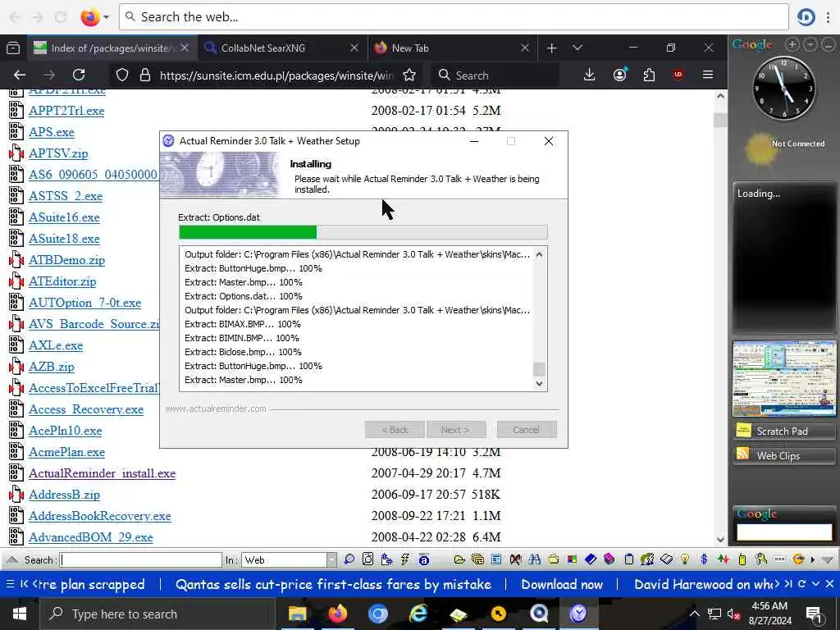
Task: Open a new tab with the plus button
Action: pos(551,48)
